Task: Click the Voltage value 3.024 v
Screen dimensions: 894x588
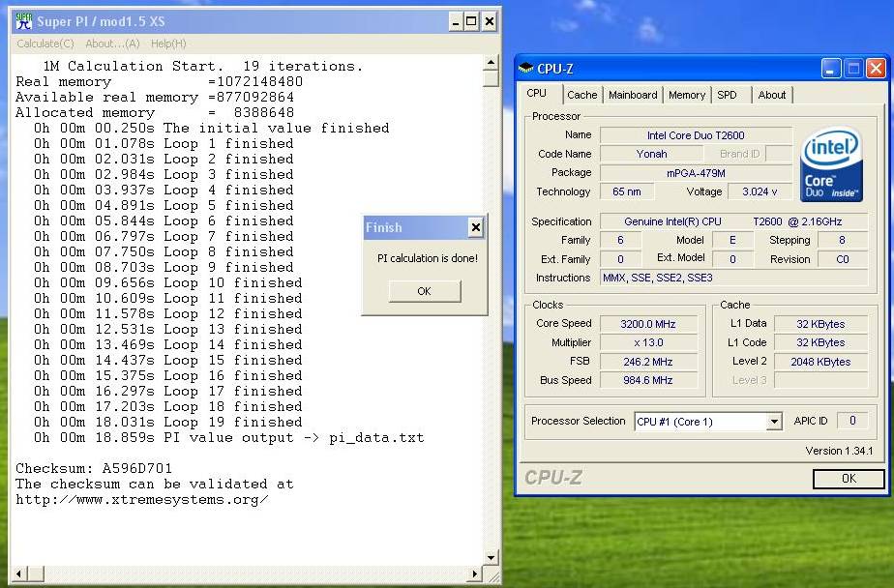Action: point(760,192)
